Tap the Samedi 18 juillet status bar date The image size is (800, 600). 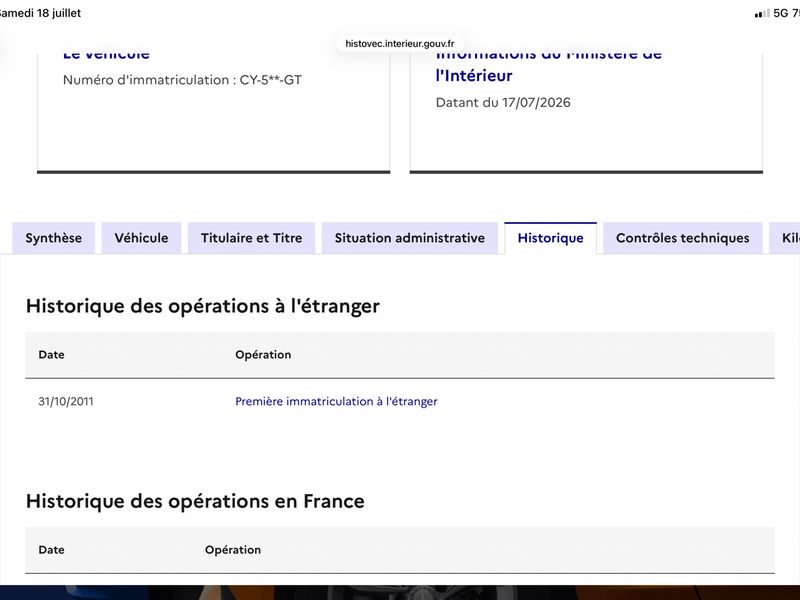pyautogui.click(x=40, y=13)
